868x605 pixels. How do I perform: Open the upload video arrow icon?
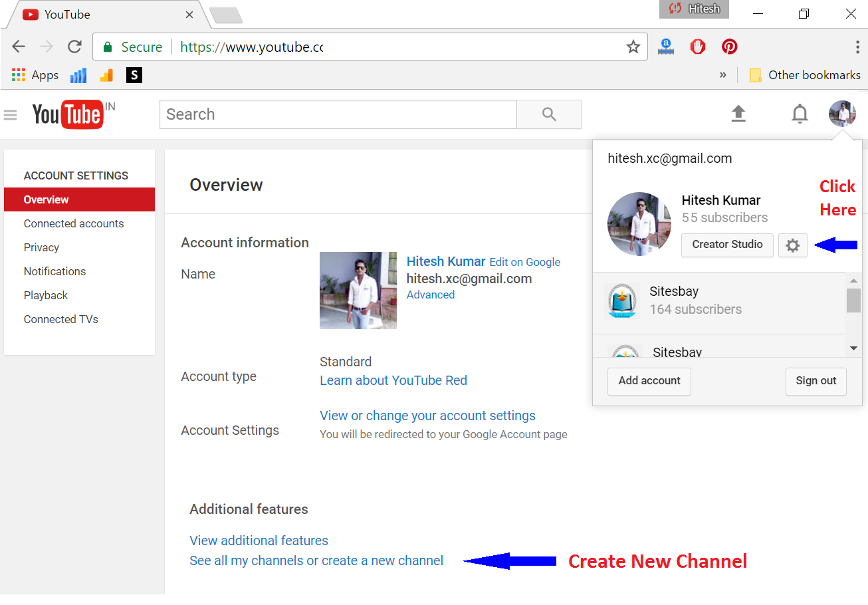pos(738,114)
